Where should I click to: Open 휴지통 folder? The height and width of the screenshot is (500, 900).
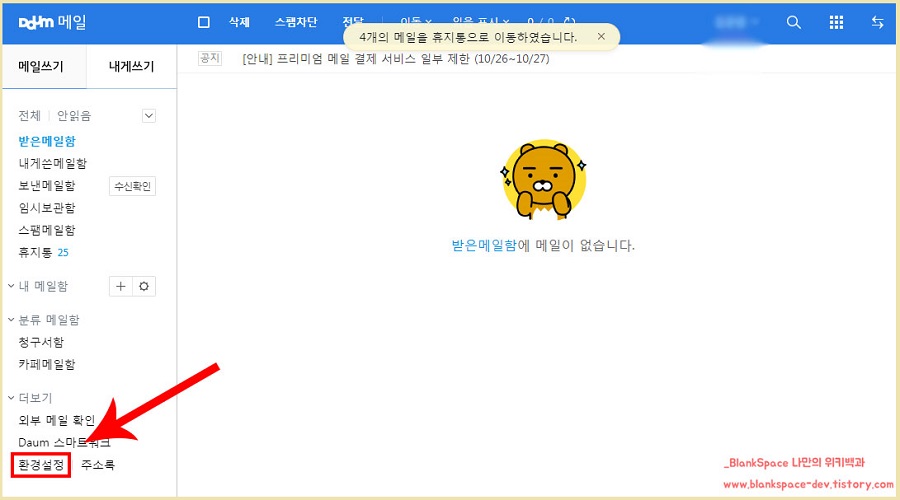[x=35, y=253]
